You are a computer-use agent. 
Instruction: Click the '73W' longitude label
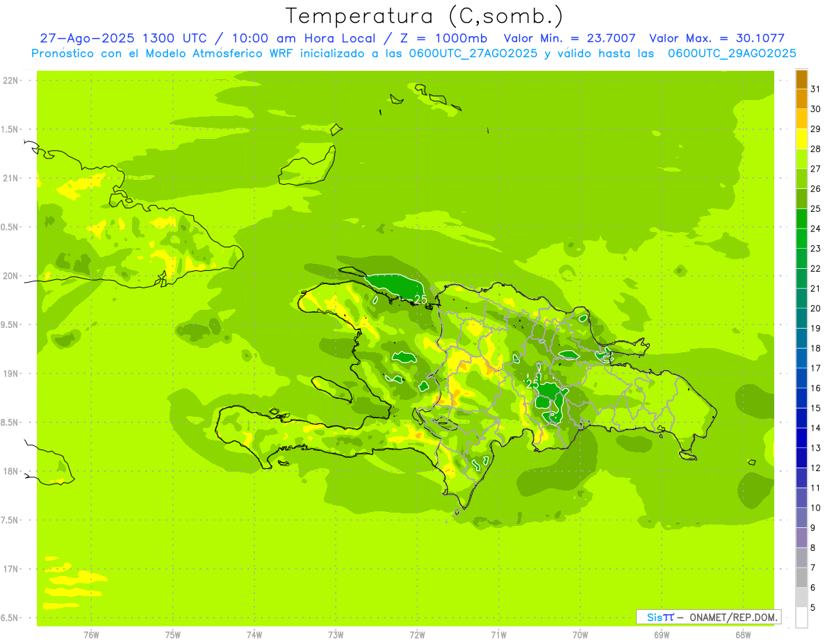[336, 635]
